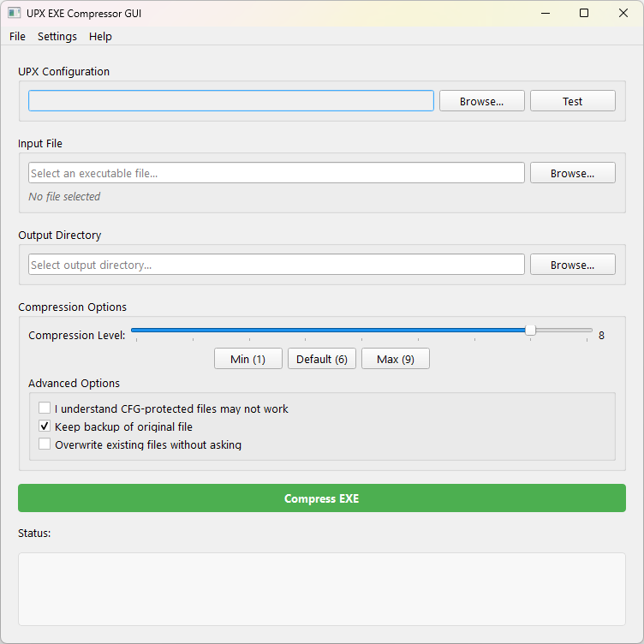Image resolution: width=644 pixels, height=644 pixels.
Task: Minimize the UPX Compressor window
Action: coord(546,13)
